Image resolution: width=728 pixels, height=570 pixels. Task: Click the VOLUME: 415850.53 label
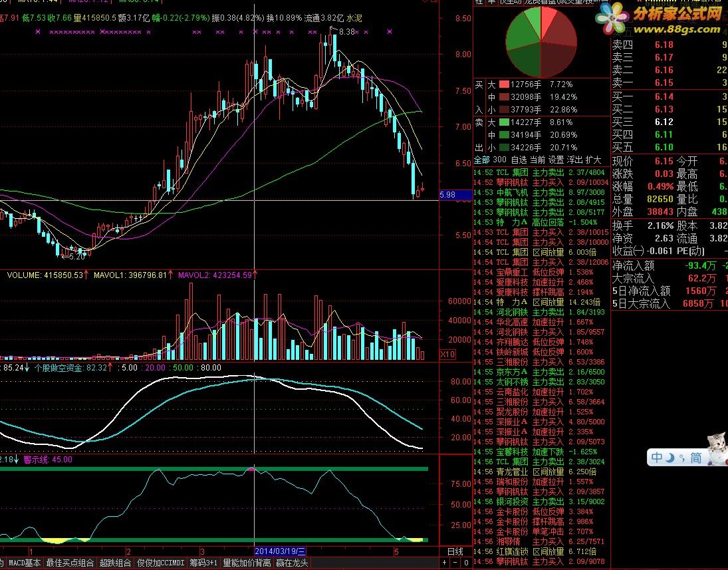click(x=45, y=275)
